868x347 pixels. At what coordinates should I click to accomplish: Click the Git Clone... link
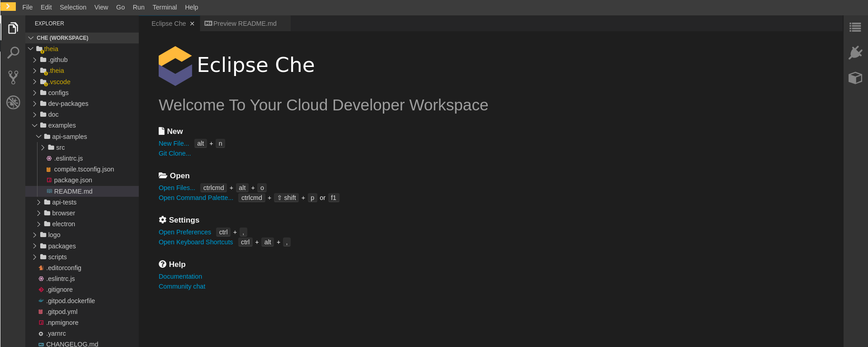[x=175, y=153]
